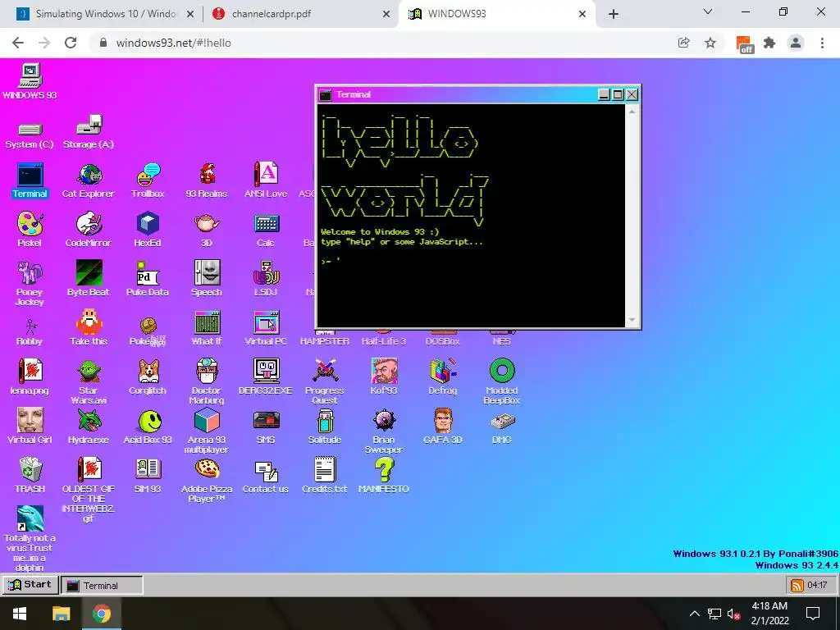
Task: Switch to the Simulating Windows 10 tab
Action: 106,14
